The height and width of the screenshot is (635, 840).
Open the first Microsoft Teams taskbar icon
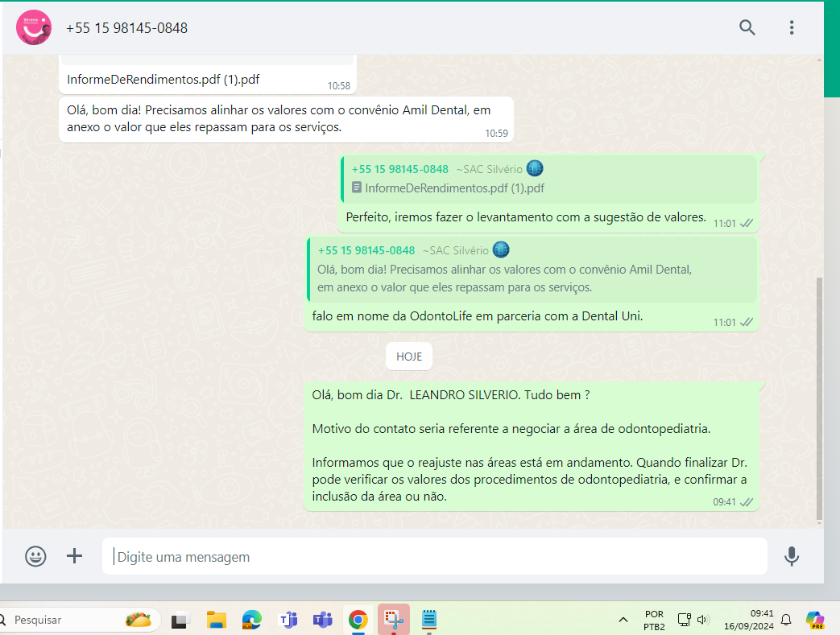[x=288, y=620]
